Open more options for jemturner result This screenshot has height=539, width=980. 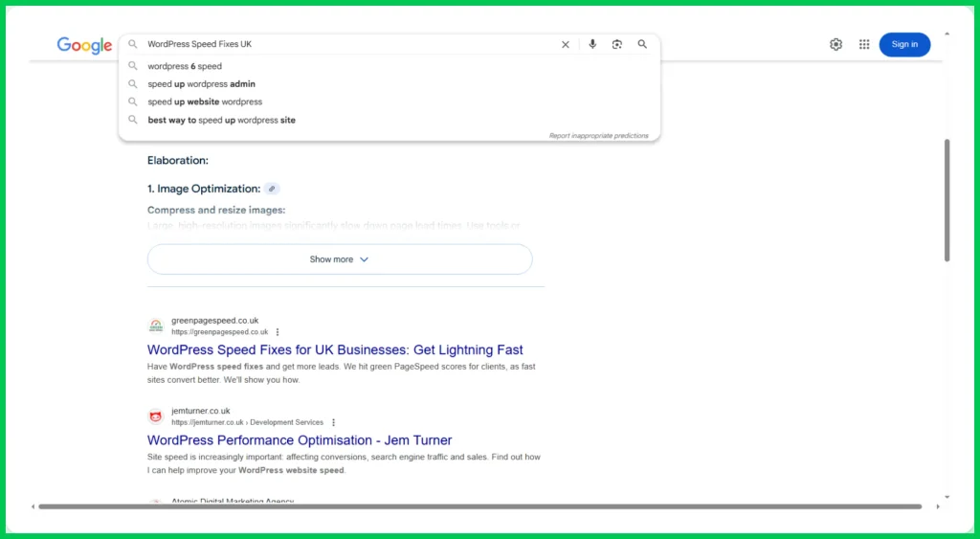click(x=333, y=423)
